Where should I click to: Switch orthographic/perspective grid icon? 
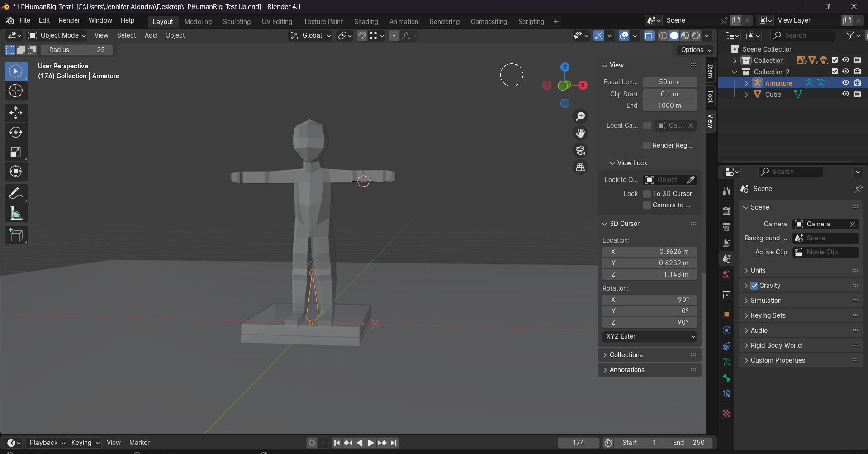point(580,167)
